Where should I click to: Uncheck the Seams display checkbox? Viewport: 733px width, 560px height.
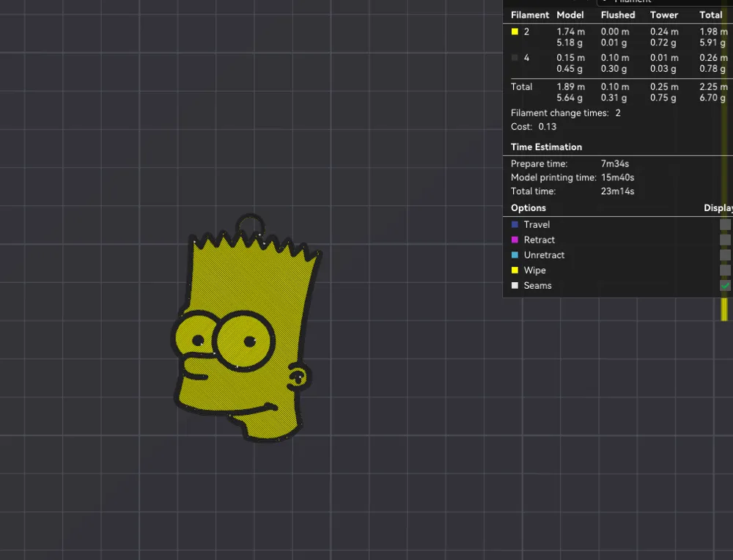tap(725, 286)
